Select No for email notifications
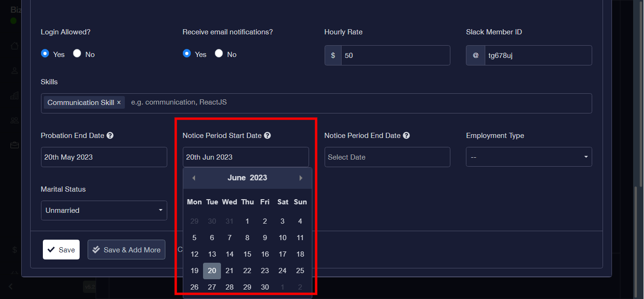 point(219,54)
